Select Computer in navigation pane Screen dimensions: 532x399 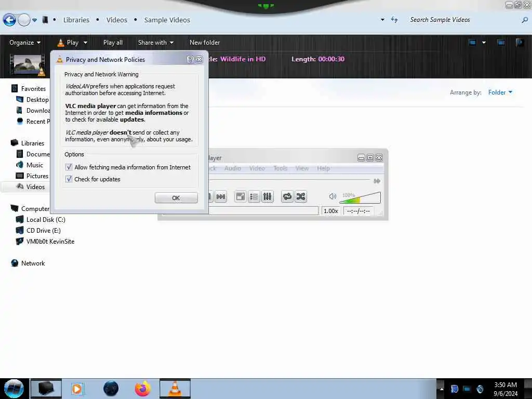point(35,209)
